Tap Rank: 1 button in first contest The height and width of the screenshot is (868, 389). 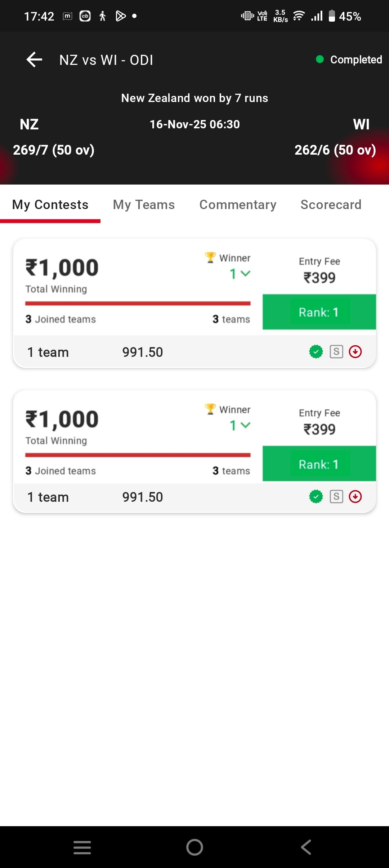tap(319, 312)
